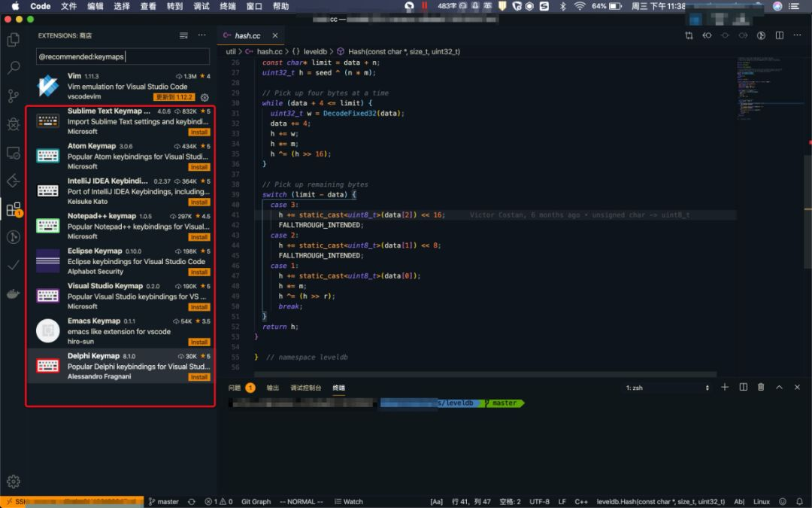Add a new terminal with plus icon
The height and width of the screenshot is (508, 812).
tap(725, 388)
